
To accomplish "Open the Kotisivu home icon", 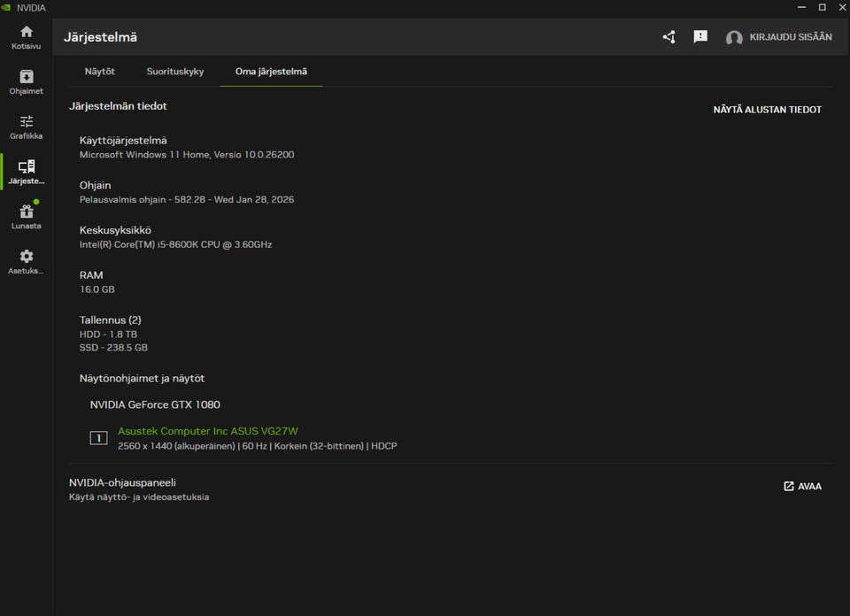I will pyautogui.click(x=27, y=33).
